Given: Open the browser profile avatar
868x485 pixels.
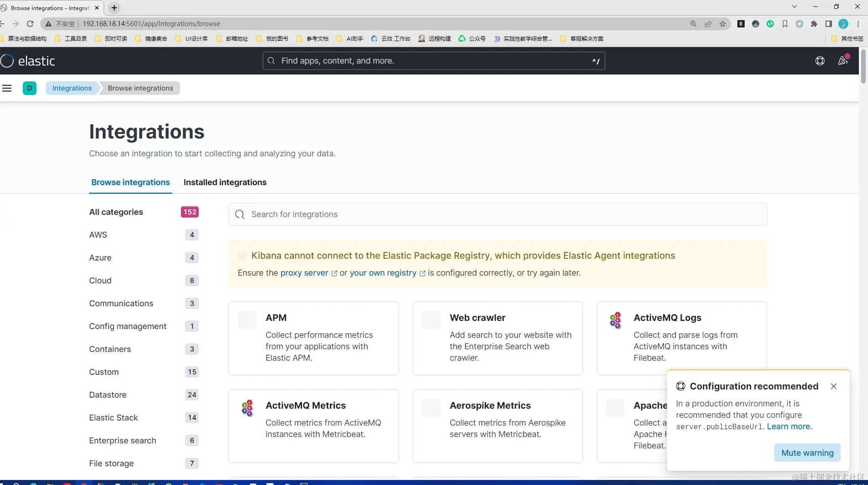Looking at the screenshot, I should (843, 24).
